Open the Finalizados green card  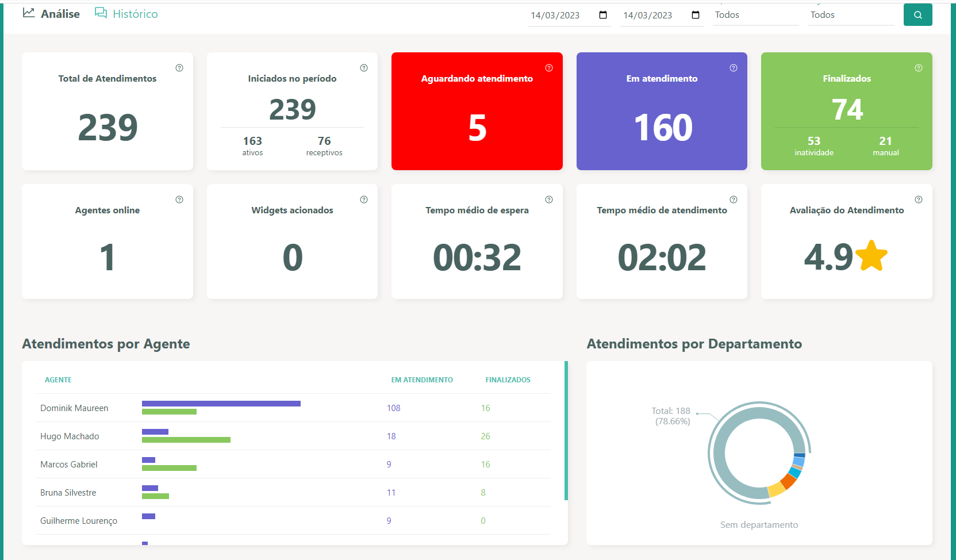pos(847,111)
